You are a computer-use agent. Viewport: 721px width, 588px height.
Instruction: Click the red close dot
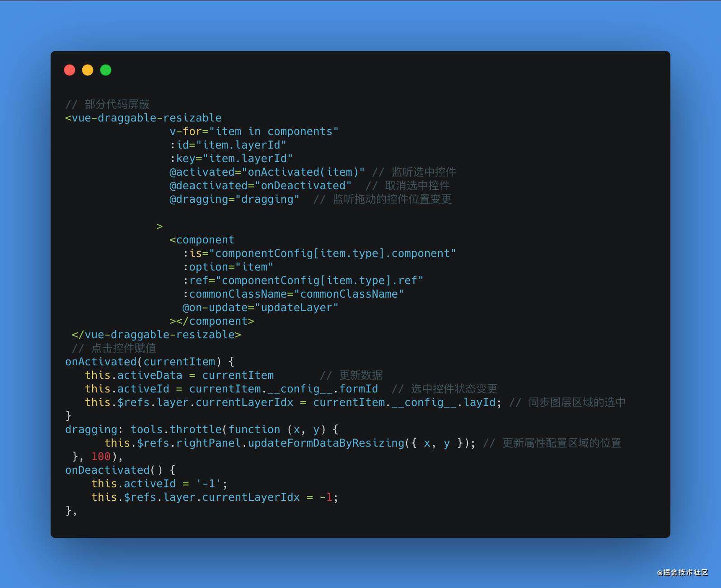70,70
